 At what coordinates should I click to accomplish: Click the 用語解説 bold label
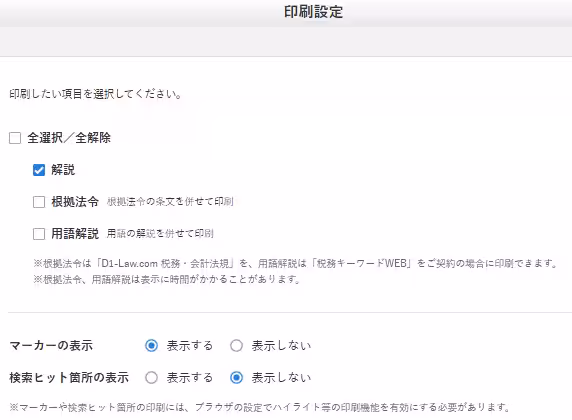(75, 234)
